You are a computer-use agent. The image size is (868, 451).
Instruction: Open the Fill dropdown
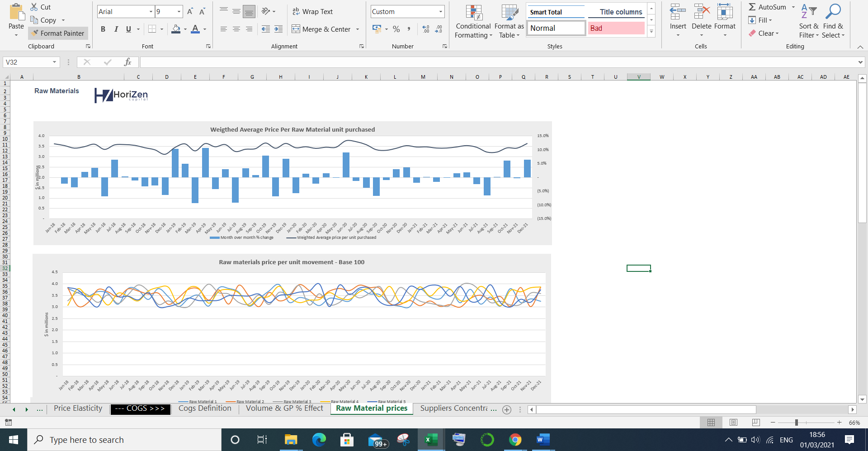click(x=760, y=20)
